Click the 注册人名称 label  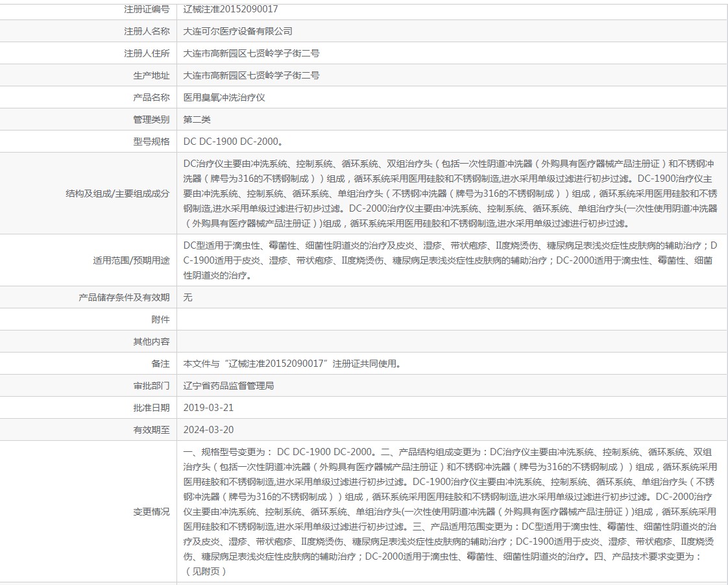(x=147, y=31)
